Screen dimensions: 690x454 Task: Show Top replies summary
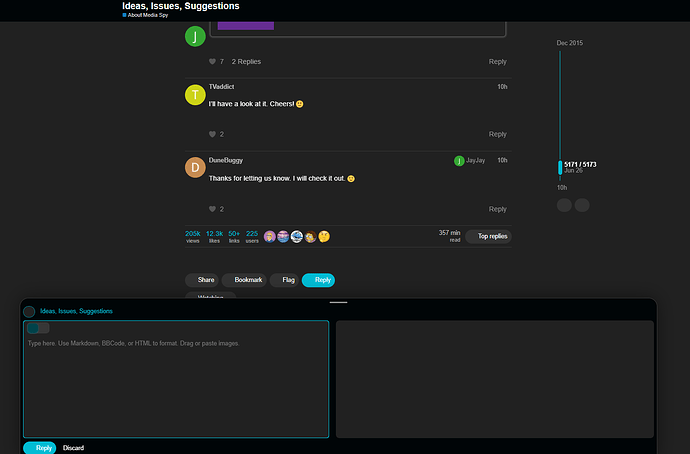[488, 236]
